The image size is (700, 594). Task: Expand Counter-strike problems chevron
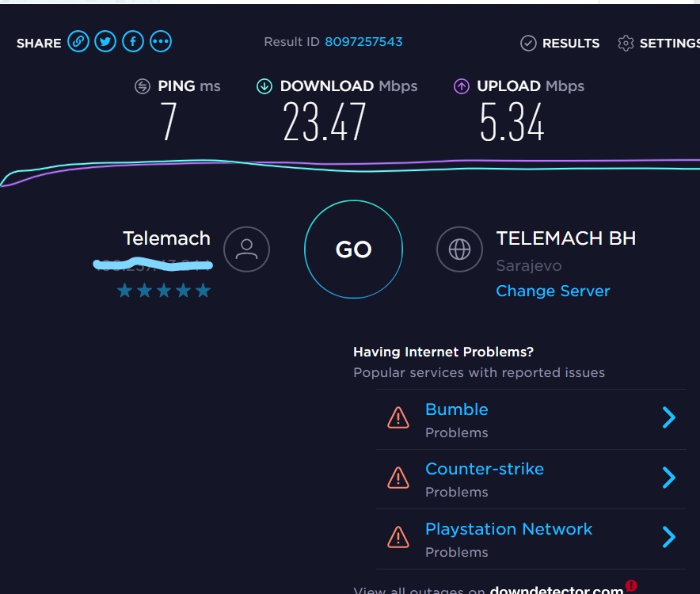(x=669, y=478)
